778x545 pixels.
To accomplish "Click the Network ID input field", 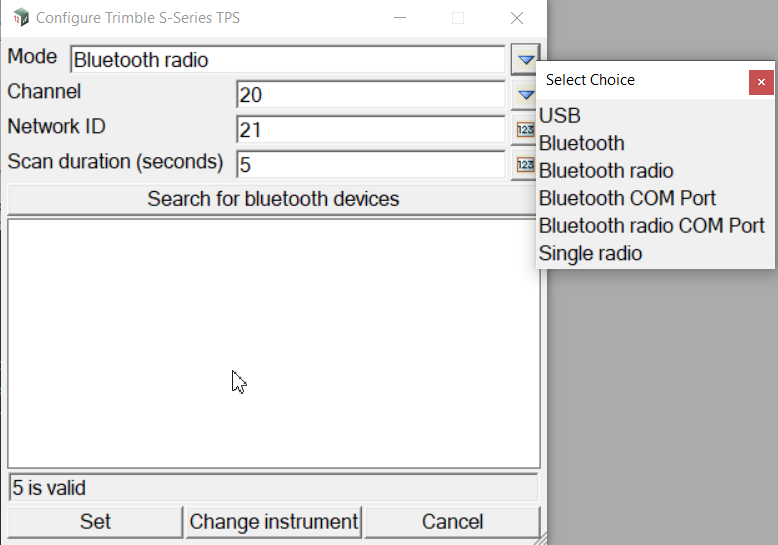I will pyautogui.click(x=371, y=130).
